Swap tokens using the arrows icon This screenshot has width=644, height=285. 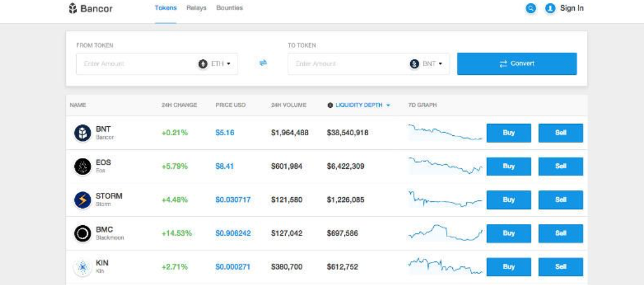(x=263, y=63)
